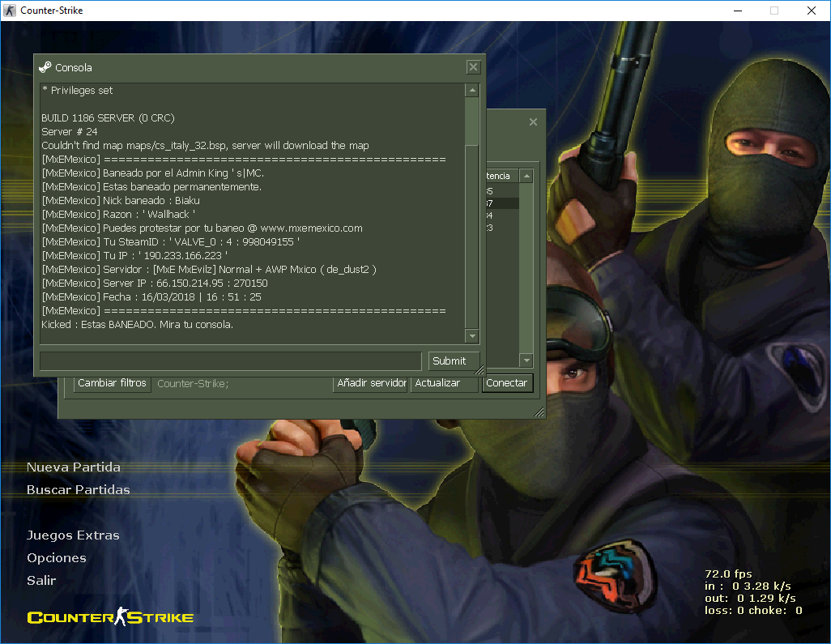Choose Salir to quit the game

41,580
